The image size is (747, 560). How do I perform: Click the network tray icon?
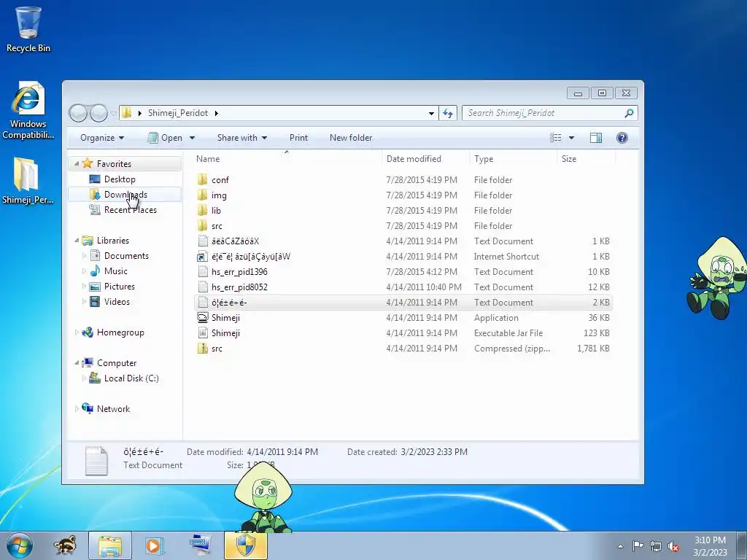click(x=656, y=546)
